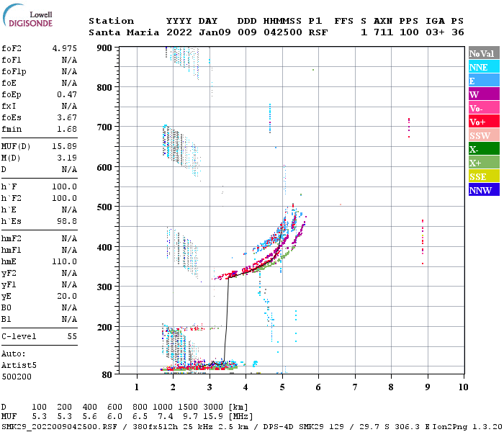Click the Ion2Png 1.3.20 label
The width and height of the screenshot is (504, 432).
coord(468,427)
